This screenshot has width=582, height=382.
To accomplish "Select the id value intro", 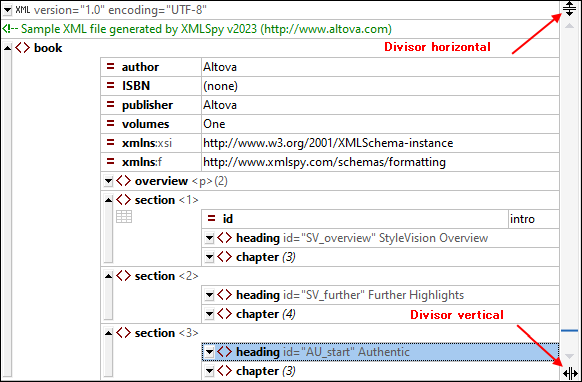I will [522, 219].
